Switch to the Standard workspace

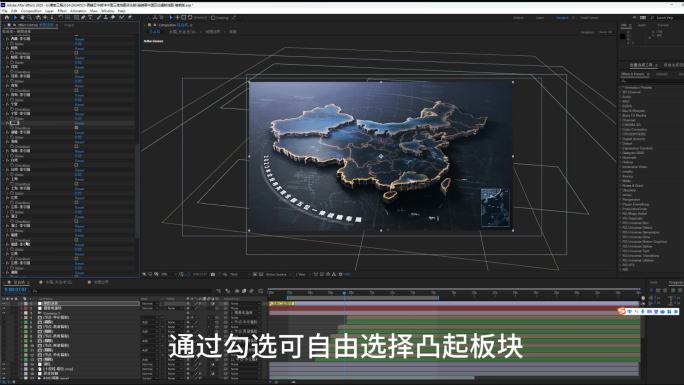click(x=562, y=18)
